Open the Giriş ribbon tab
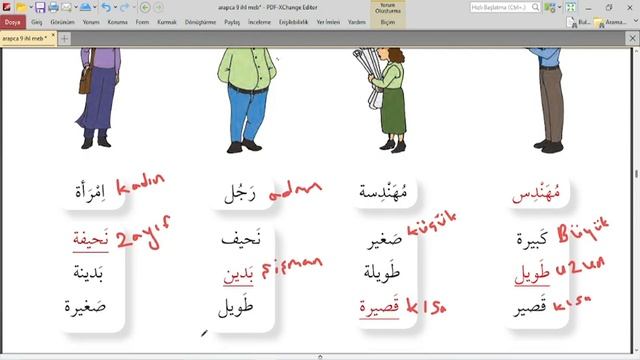Screen dimensions: 640x360 (37, 22)
